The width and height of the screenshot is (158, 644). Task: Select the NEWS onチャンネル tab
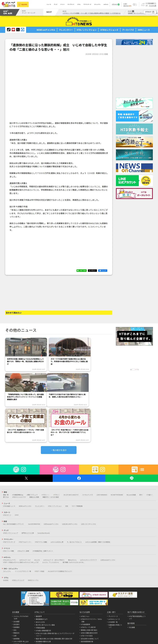coord(46,30)
